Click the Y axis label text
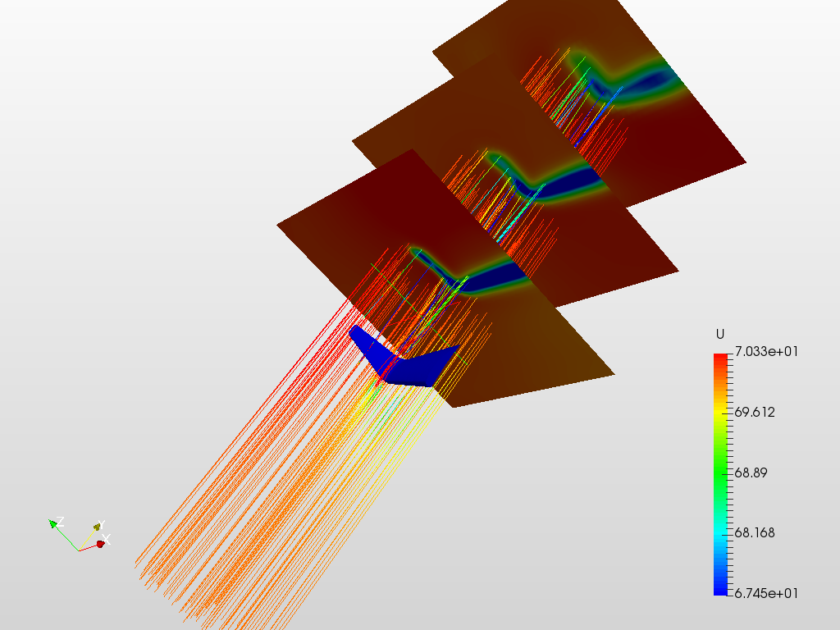The image size is (840, 630). (102, 524)
